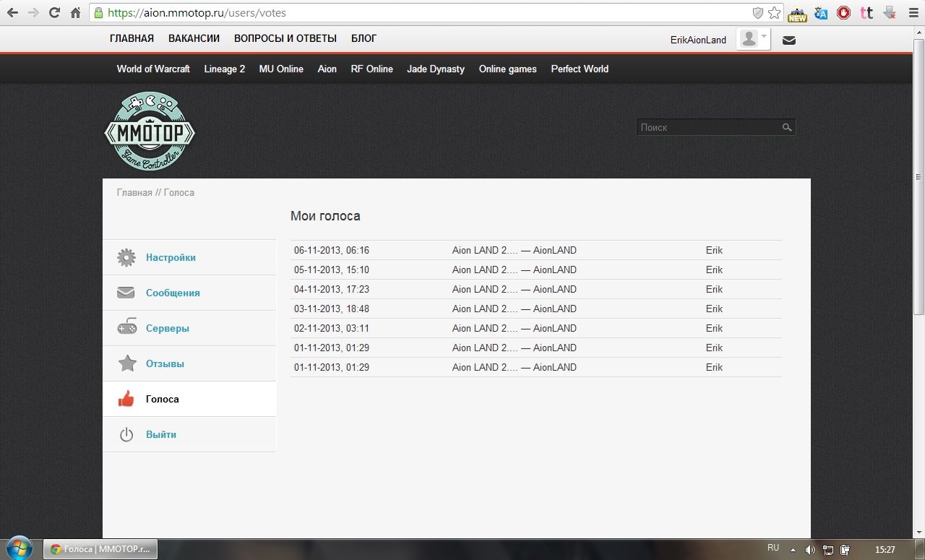
Task: Click the search magnifier icon
Action: [787, 127]
